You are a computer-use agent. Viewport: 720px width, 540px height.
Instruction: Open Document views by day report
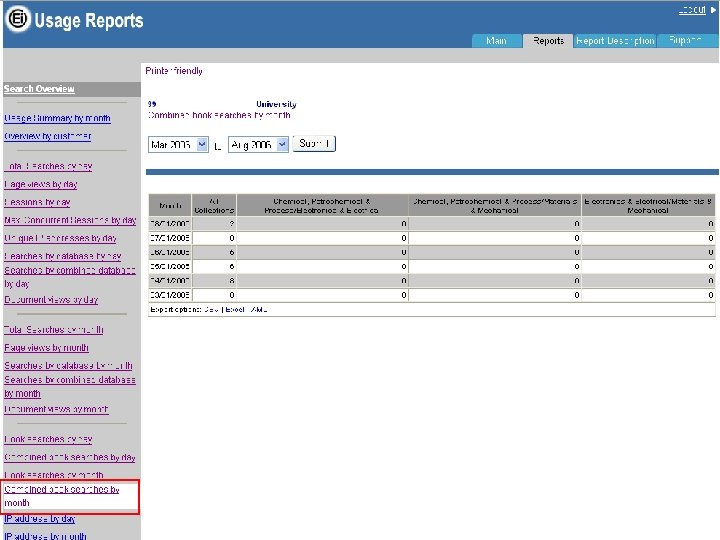point(51,300)
